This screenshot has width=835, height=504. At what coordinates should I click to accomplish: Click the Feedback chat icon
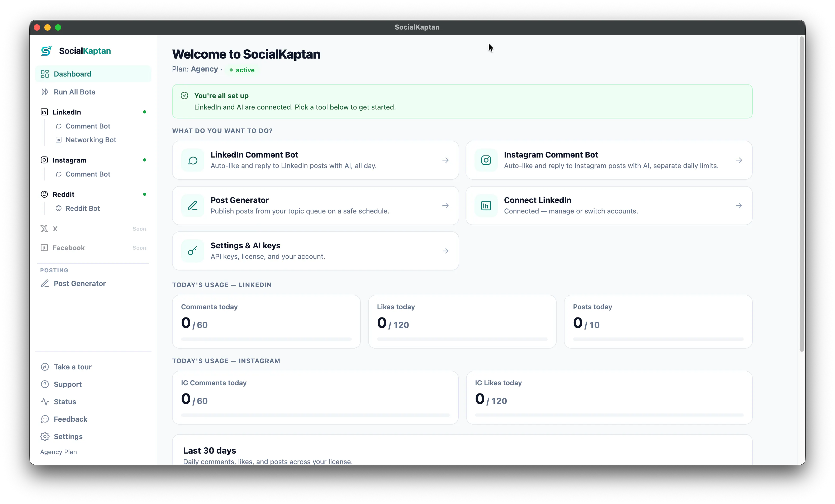click(x=45, y=419)
